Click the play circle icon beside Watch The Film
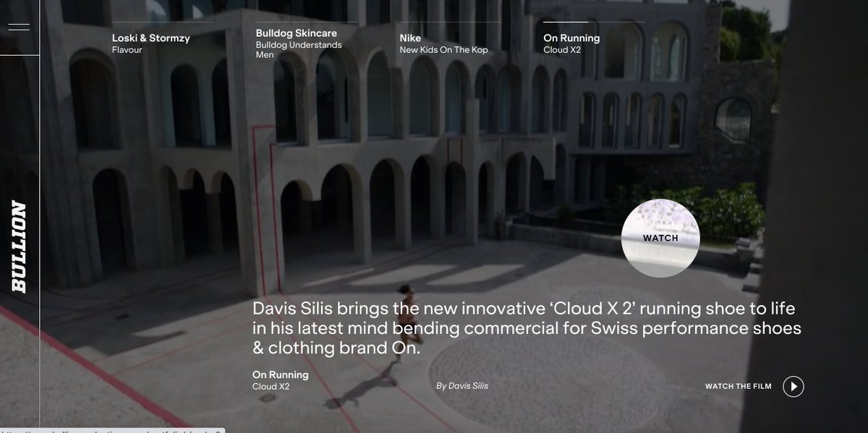Screen dimensions: 868x433 point(793,387)
